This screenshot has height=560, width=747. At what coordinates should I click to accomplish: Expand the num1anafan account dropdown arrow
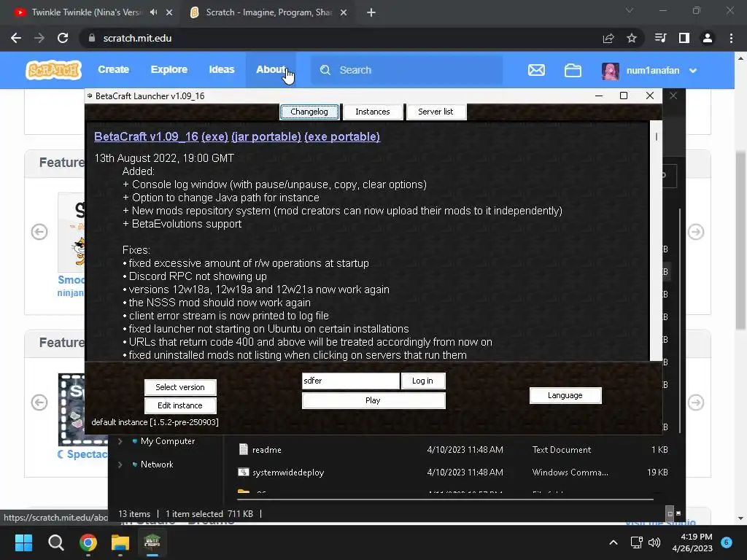pos(693,71)
